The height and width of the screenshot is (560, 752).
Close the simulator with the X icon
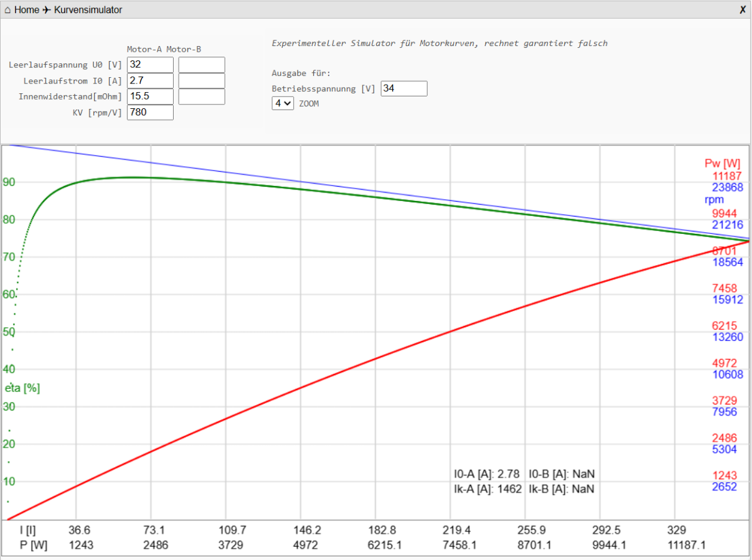click(x=743, y=10)
